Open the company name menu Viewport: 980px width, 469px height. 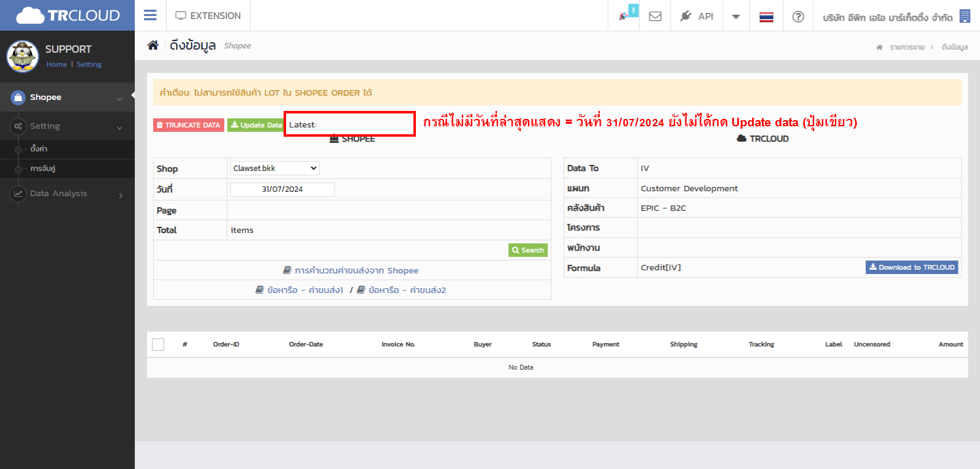tap(888, 18)
